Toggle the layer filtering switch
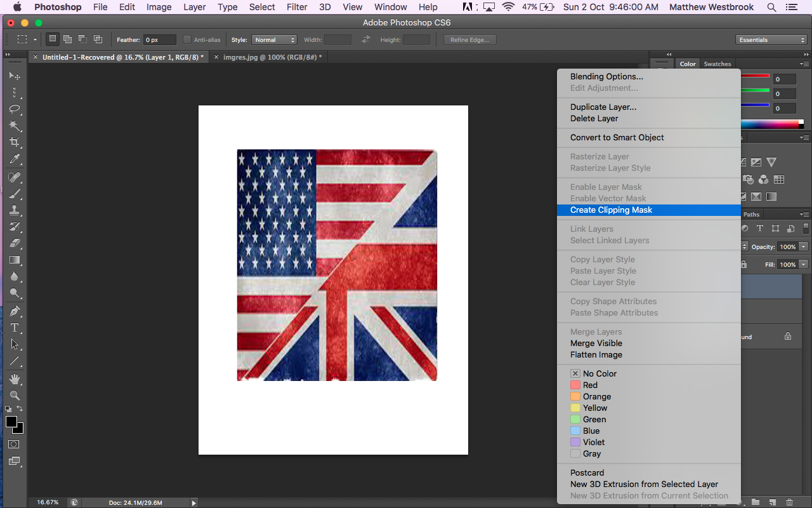Screen dimensions: 812x508 pos(806,229)
